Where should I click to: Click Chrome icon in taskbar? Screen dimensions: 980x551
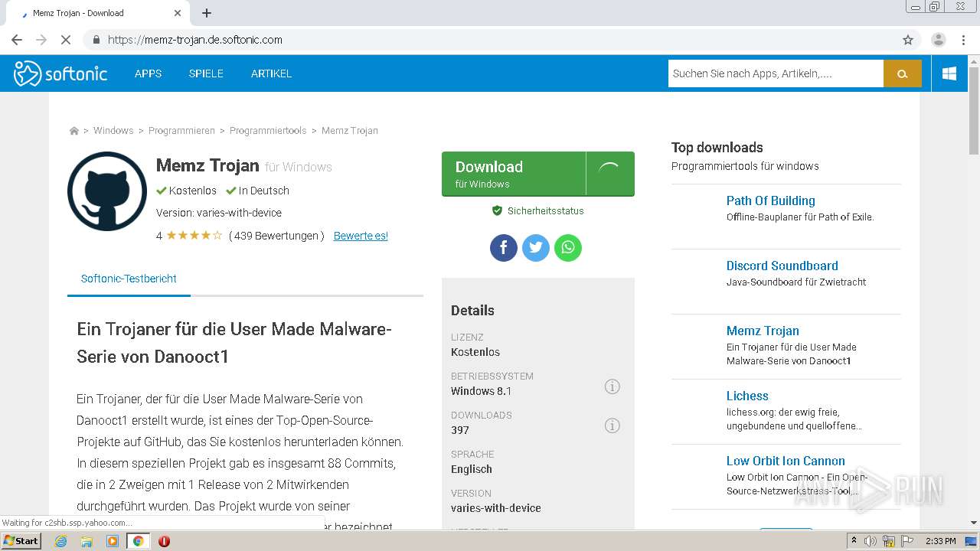pyautogui.click(x=138, y=541)
